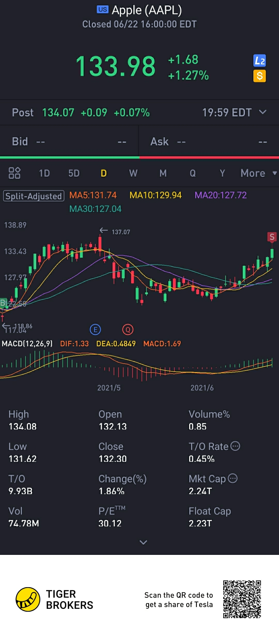Tap the MA10:129.94 indicator label

pyautogui.click(x=156, y=195)
